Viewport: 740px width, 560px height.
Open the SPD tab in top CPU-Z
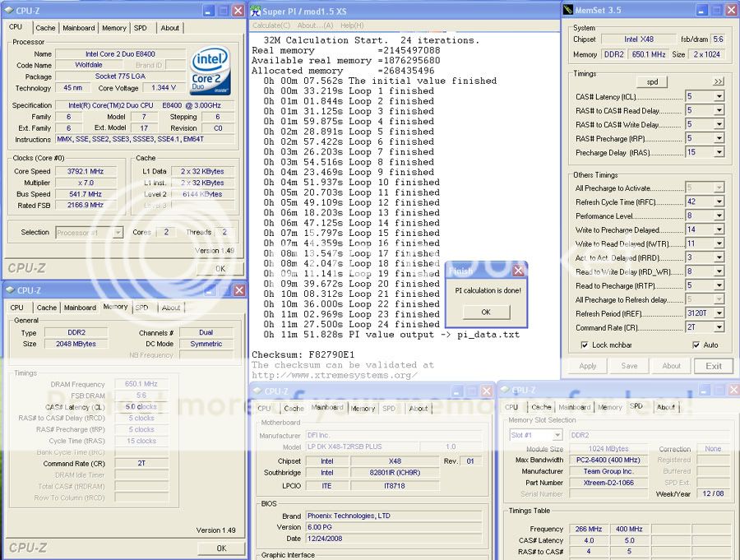140,28
